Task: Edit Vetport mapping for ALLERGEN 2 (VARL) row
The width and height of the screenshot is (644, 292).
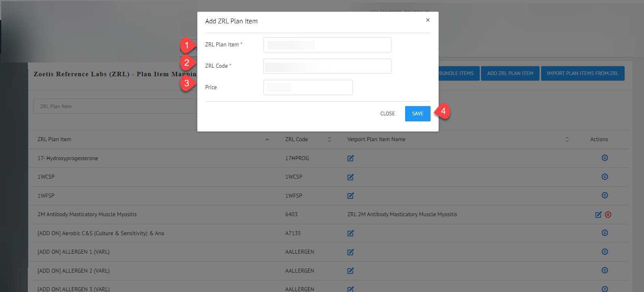Action: [x=351, y=271]
